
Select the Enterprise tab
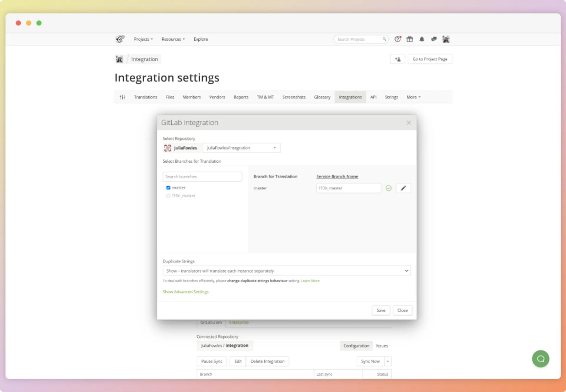coord(239,322)
